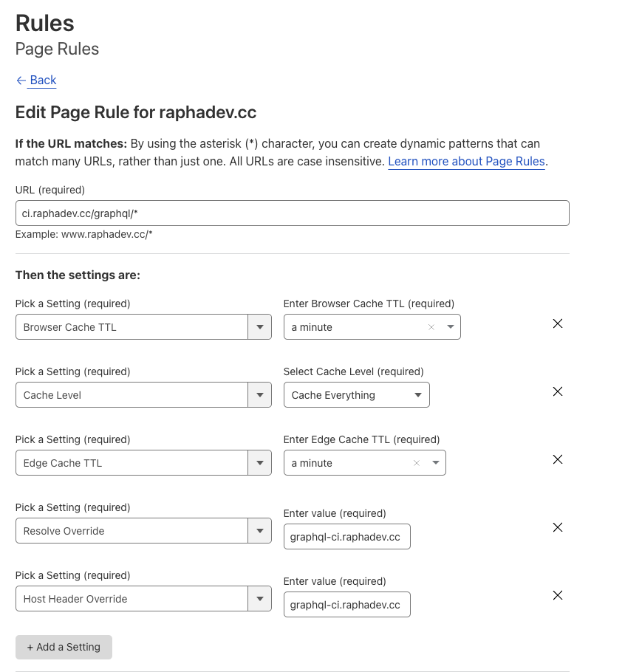This screenshot has width=625, height=672.
Task: Delete the Host Header Override setting row
Action: (x=558, y=595)
